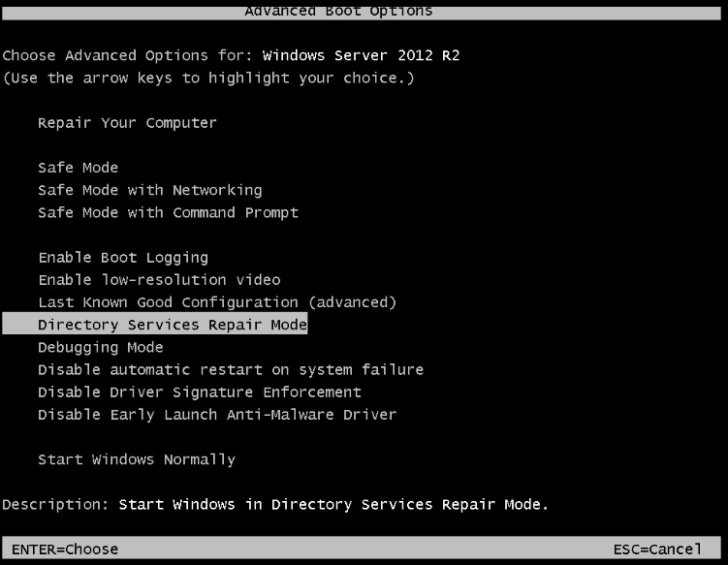728x565 pixels.
Task: Pick Safe Mode with Command Prompt
Action: coord(168,212)
